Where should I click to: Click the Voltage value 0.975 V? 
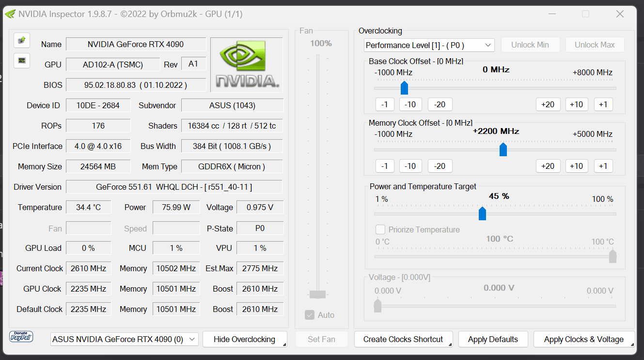(260, 207)
